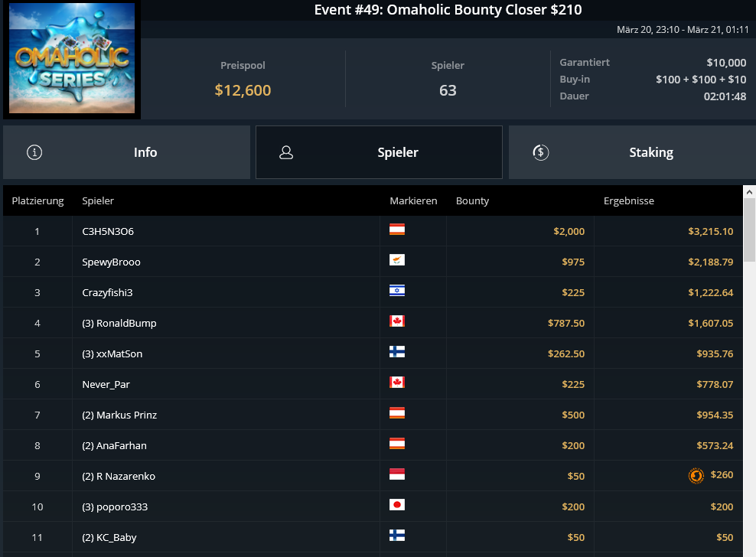Click the Austrian flag for Markus Prinz
This screenshot has height=557, width=756.
[x=397, y=413]
